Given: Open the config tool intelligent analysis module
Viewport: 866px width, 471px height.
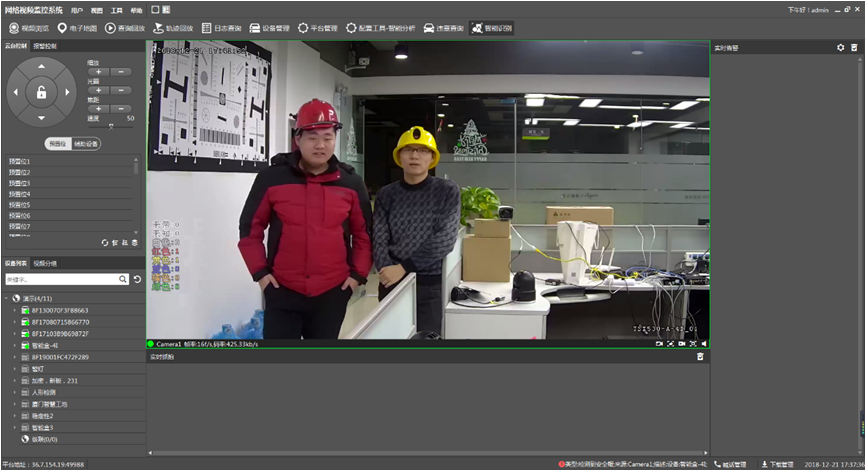Looking at the screenshot, I should [x=381, y=28].
